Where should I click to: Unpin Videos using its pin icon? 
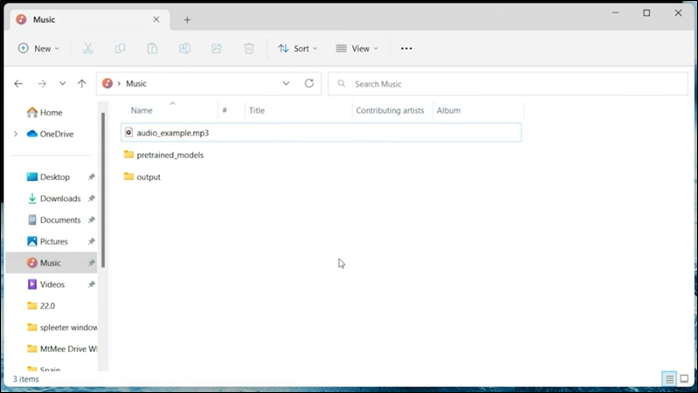91,284
